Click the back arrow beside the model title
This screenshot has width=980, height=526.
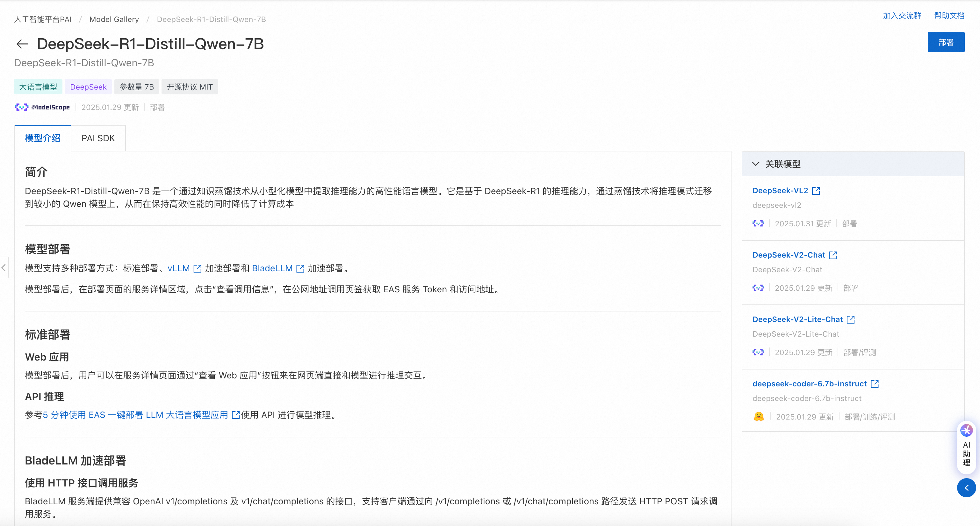pos(22,44)
